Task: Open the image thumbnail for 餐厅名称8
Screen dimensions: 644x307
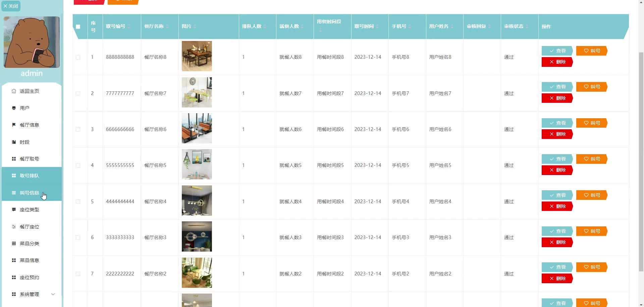Action: (x=197, y=56)
